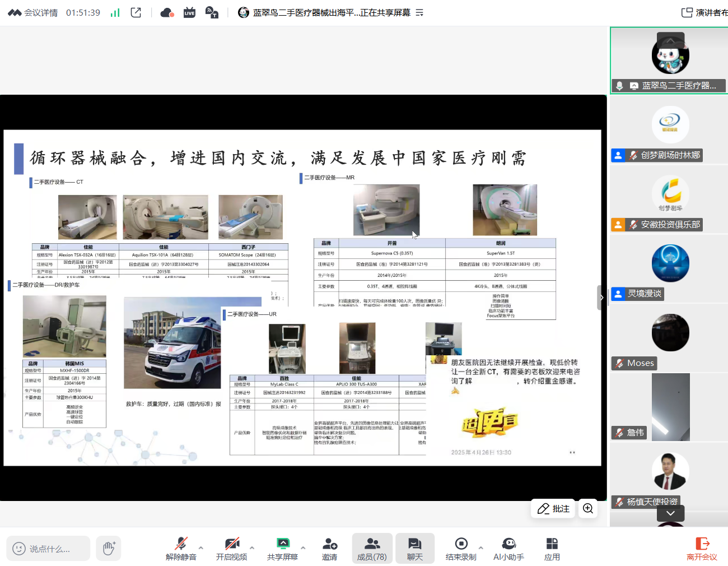Screen dimensions: 728x566
Task: Click muted mic on 创梦剧场时林娜 label
Action: [633, 155]
